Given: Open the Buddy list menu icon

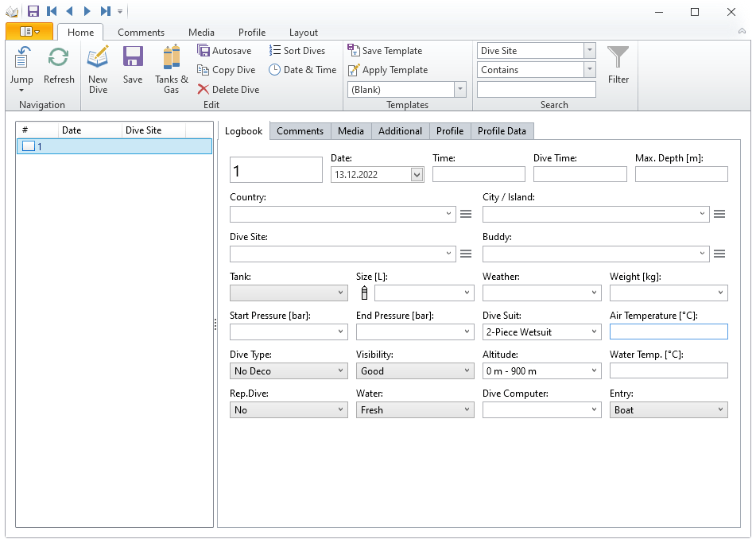Looking at the screenshot, I should 719,254.
